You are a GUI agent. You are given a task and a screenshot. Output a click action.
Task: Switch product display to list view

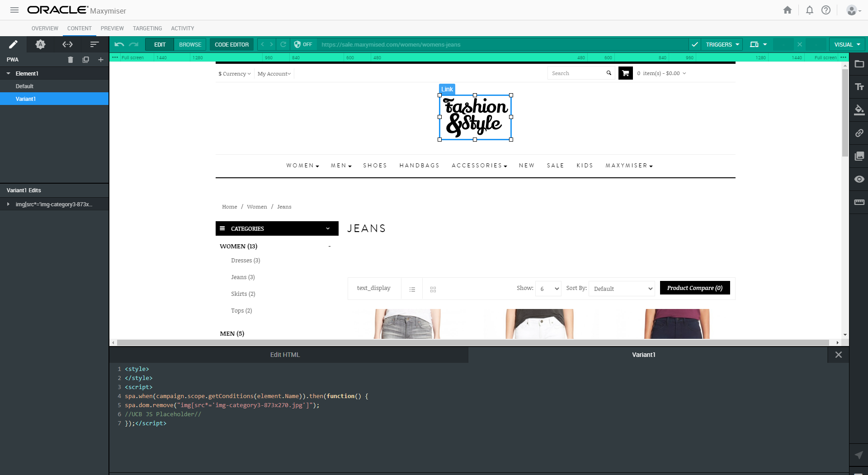[412, 289]
